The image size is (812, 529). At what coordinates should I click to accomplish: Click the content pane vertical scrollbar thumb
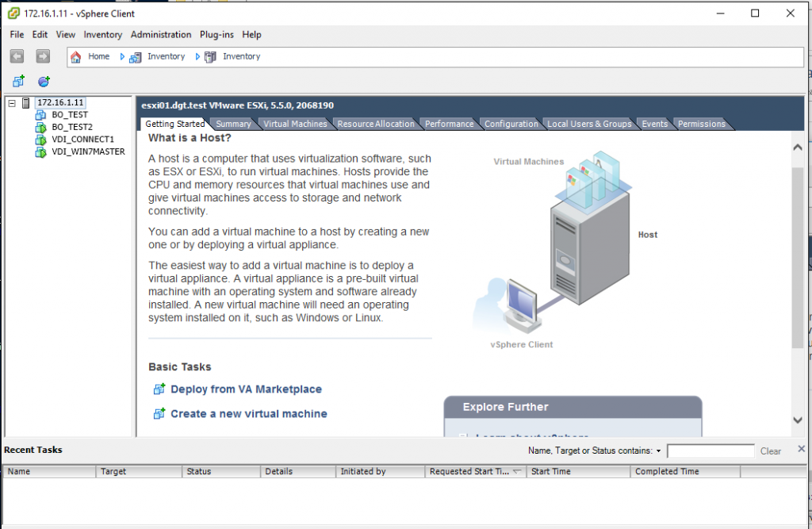click(x=798, y=258)
